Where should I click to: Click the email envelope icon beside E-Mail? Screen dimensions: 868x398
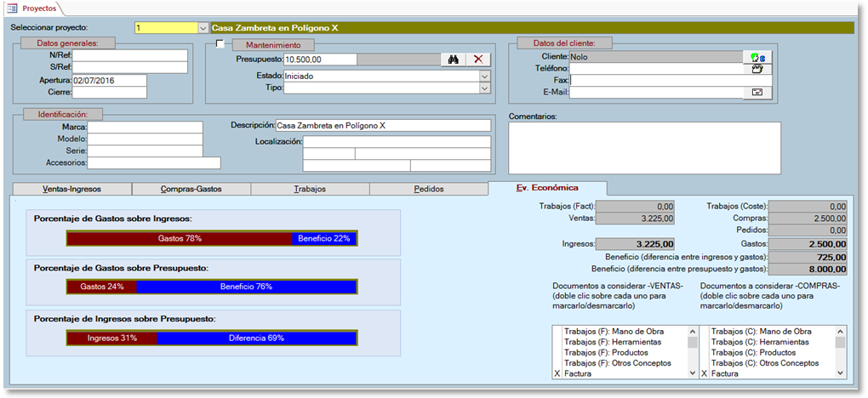(x=757, y=92)
